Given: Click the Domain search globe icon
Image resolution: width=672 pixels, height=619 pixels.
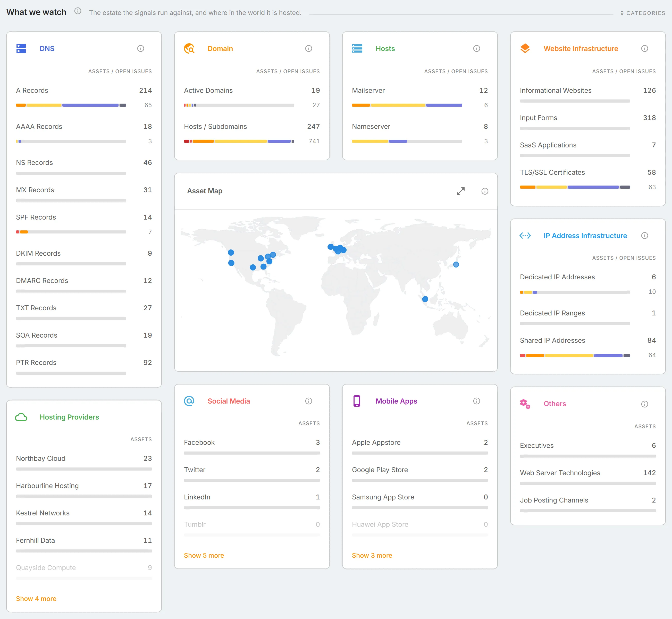Looking at the screenshot, I should [189, 48].
